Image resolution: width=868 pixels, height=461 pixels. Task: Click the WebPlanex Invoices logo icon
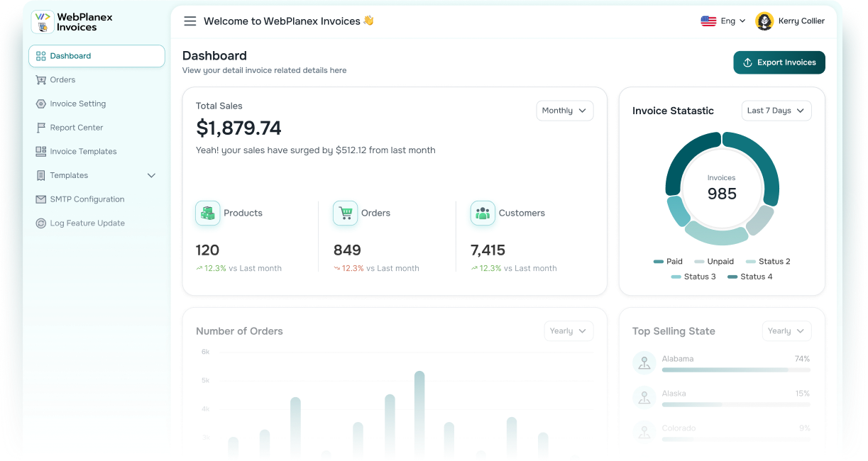click(43, 22)
